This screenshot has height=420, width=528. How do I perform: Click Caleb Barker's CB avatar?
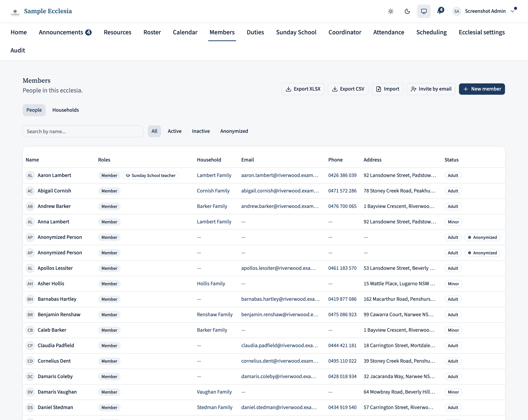tap(30, 330)
